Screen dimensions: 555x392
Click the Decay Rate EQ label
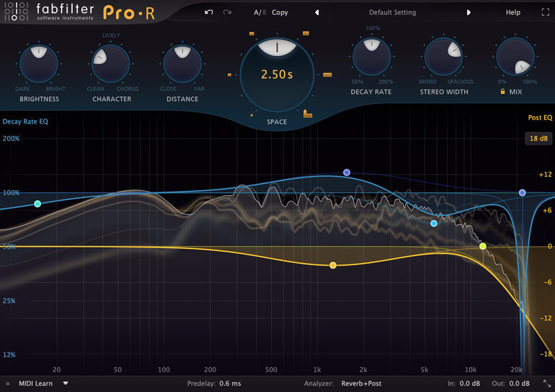pyautogui.click(x=26, y=121)
